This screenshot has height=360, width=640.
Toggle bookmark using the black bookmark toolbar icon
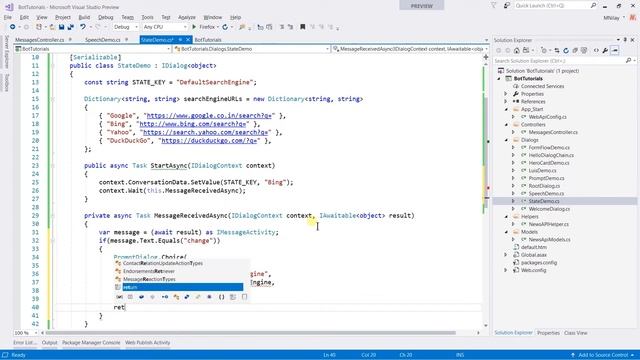click(302, 27)
